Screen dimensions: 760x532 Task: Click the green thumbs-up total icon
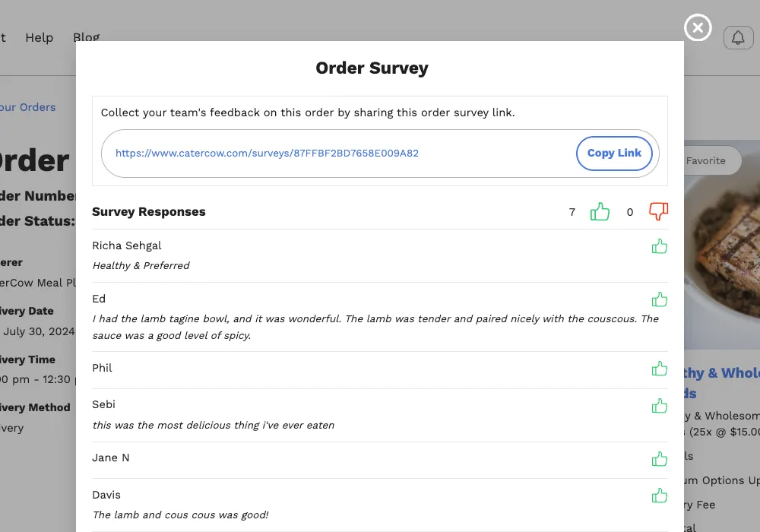(x=600, y=211)
